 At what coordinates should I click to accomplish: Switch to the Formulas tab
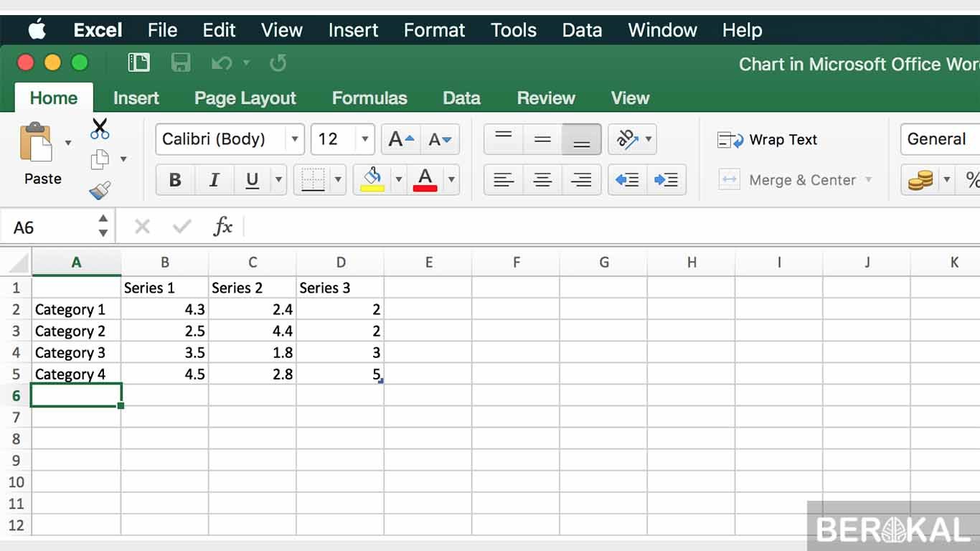(x=369, y=98)
